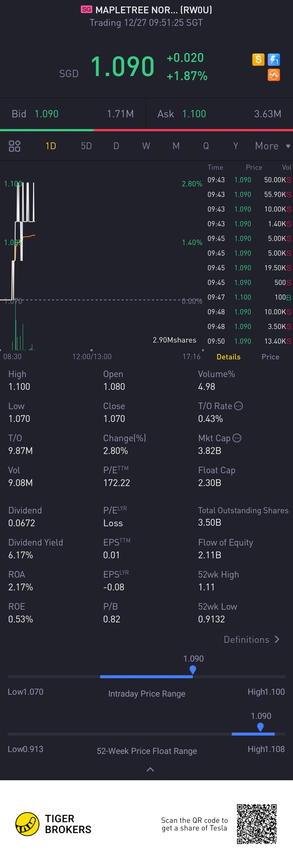The width and height of the screenshot is (293, 868).
Task: Open the More chart periods dropdown
Action: (x=272, y=146)
